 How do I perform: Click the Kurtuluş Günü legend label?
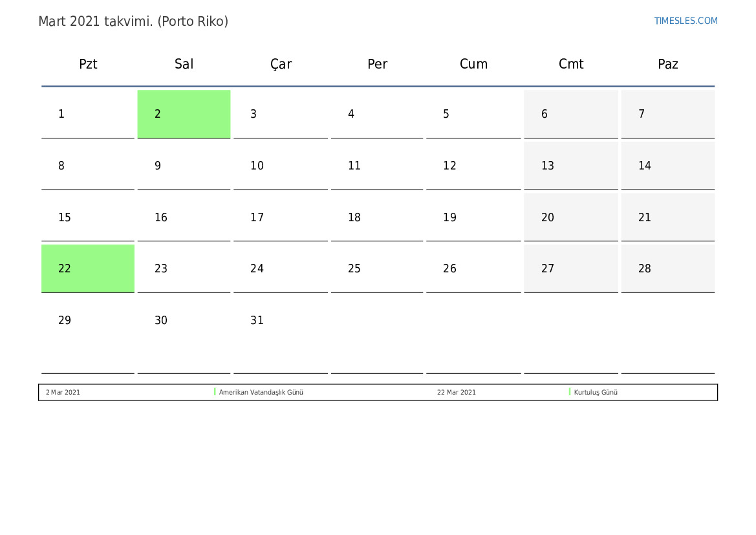(x=596, y=392)
